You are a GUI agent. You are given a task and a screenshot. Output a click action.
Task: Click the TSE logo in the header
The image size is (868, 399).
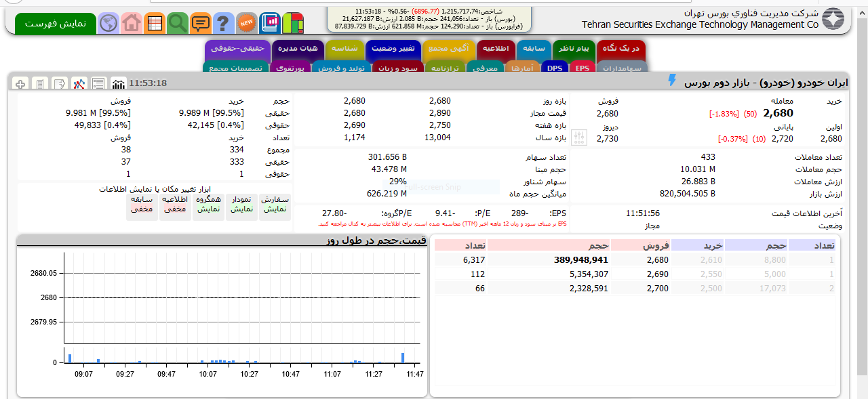pos(833,19)
